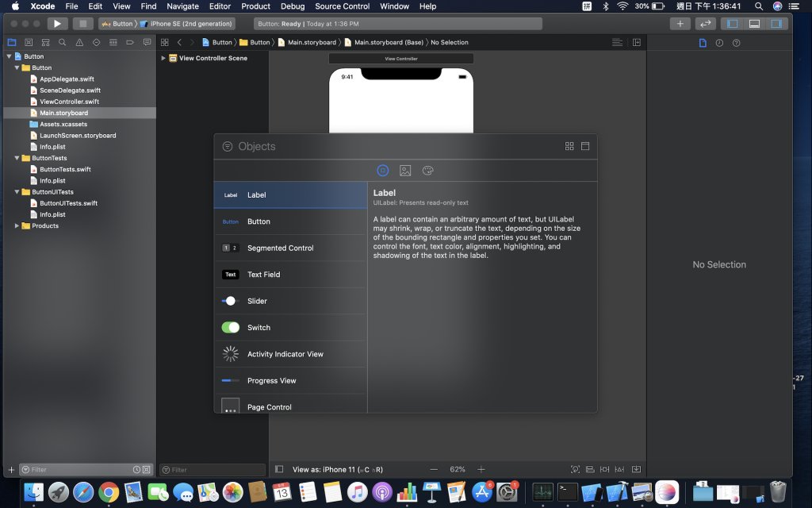Select LaunchScreen.storyboard file

(x=78, y=135)
